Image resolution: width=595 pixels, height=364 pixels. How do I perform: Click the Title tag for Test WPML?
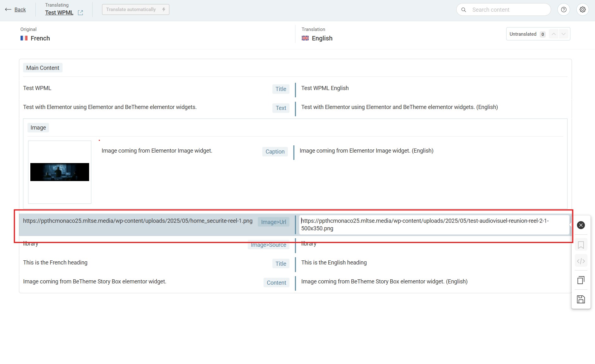pyautogui.click(x=281, y=89)
